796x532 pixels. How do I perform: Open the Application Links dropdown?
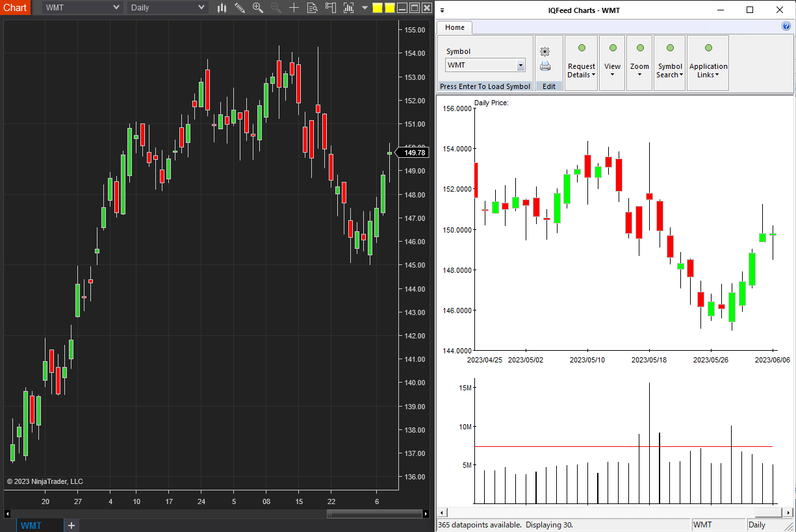[x=708, y=70]
